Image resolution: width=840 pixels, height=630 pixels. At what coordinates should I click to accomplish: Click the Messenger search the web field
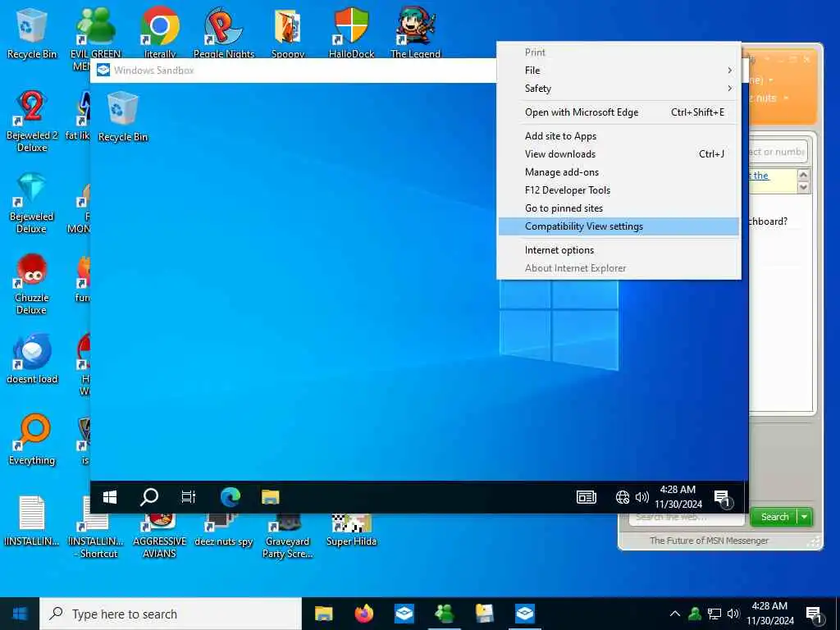pyautogui.click(x=687, y=518)
